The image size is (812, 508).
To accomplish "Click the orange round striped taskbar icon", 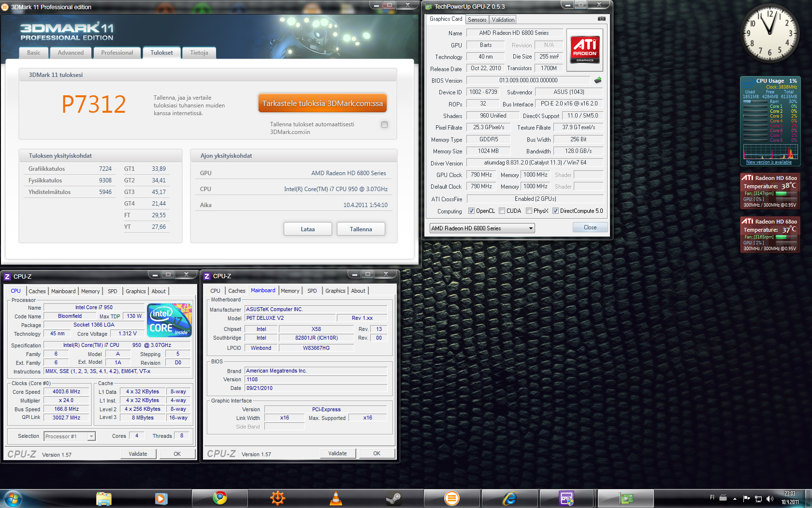I will pyautogui.click(x=452, y=498).
